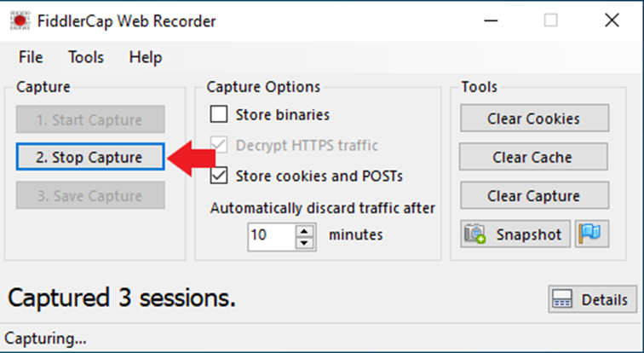Enable the Store binaries checkbox
Image resolution: width=644 pixels, height=353 pixels.
pos(218,114)
